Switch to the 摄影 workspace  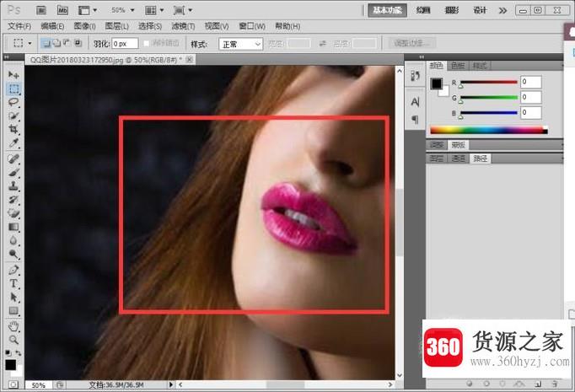coord(452,10)
